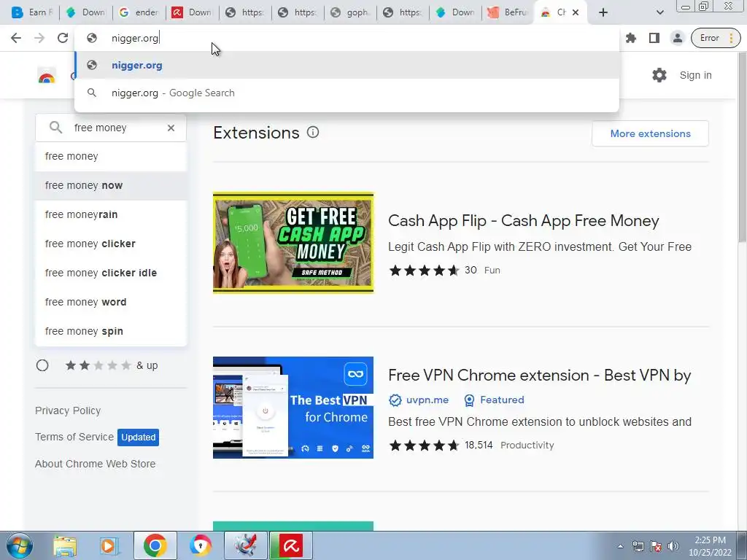Choose the 'free moneyrain' suggestion

coord(111,215)
